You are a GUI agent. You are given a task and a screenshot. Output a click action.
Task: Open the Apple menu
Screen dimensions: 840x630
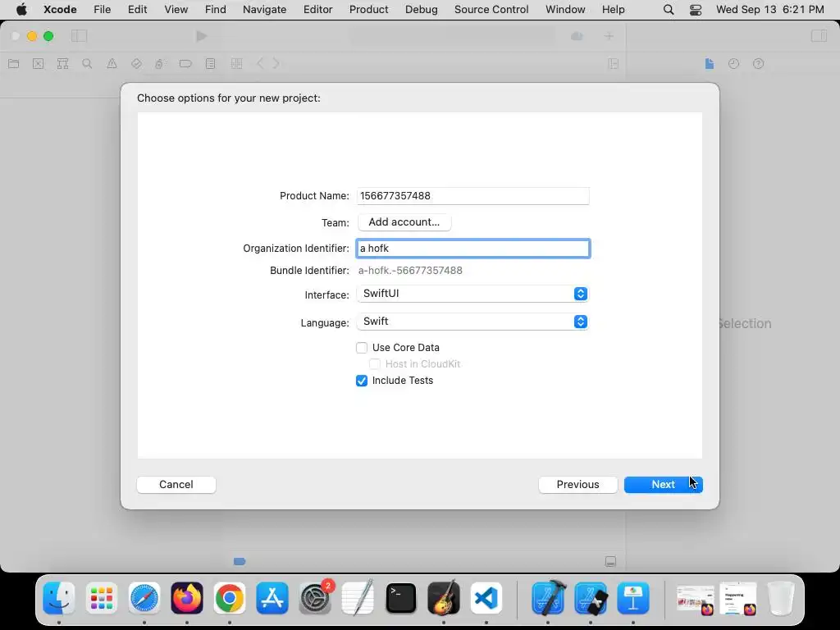tap(21, 9)
